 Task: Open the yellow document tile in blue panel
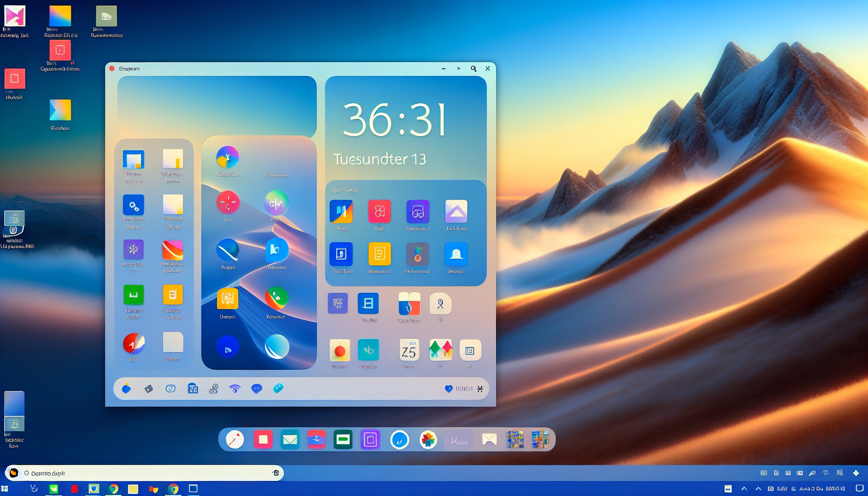pos(379,254)
